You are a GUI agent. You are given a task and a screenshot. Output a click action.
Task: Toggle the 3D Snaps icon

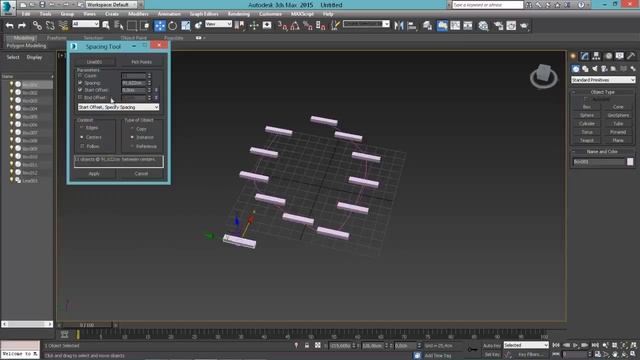[x=282, y=26]
